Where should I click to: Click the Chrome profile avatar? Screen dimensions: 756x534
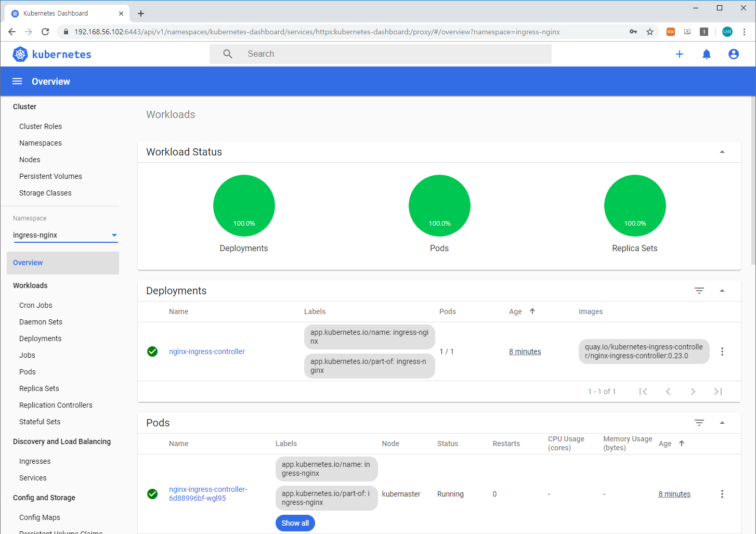coord(727,32)
